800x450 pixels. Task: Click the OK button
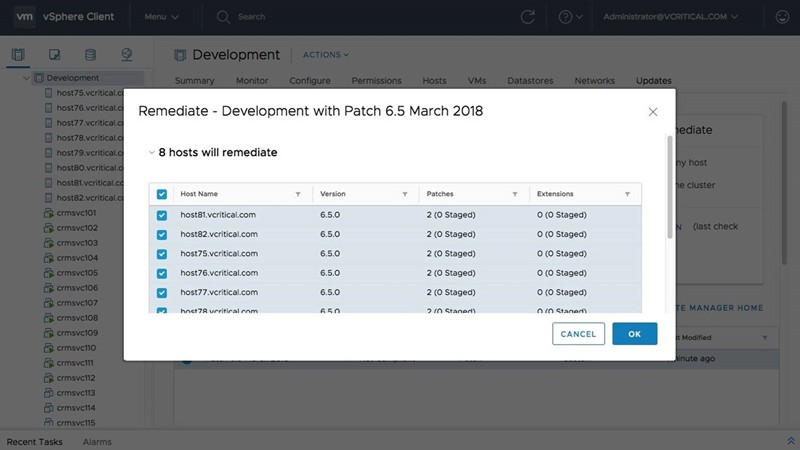635,334
